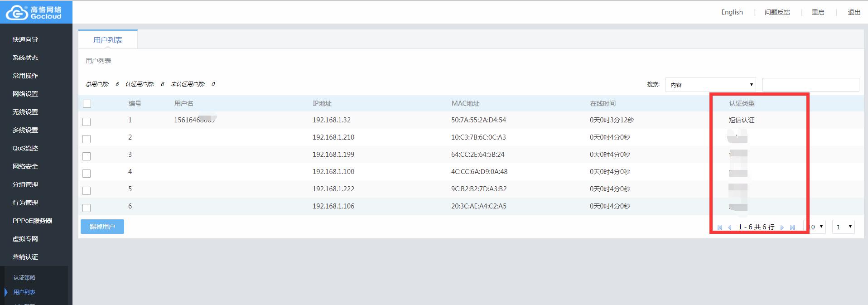Select 认证策略 submenu item
The image size is (868, 305).
[24, 278]
